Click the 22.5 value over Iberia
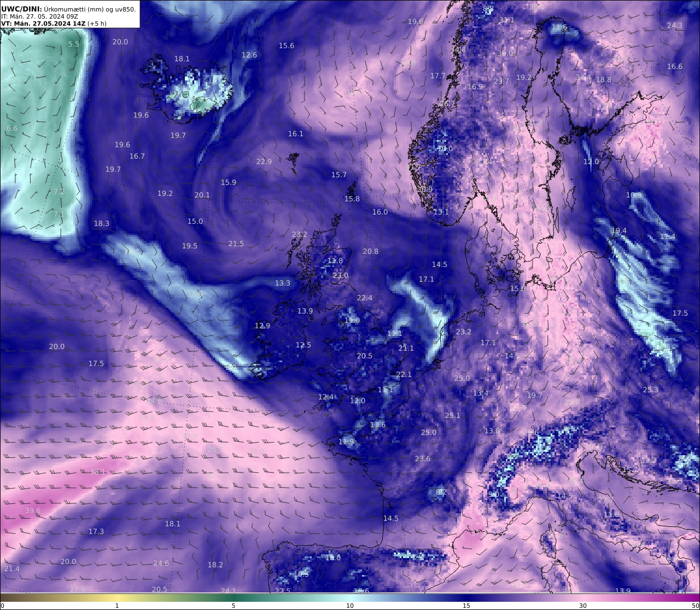Image resolution: width=700 pixels, height=610 pixels. click(x=283, y=590)
